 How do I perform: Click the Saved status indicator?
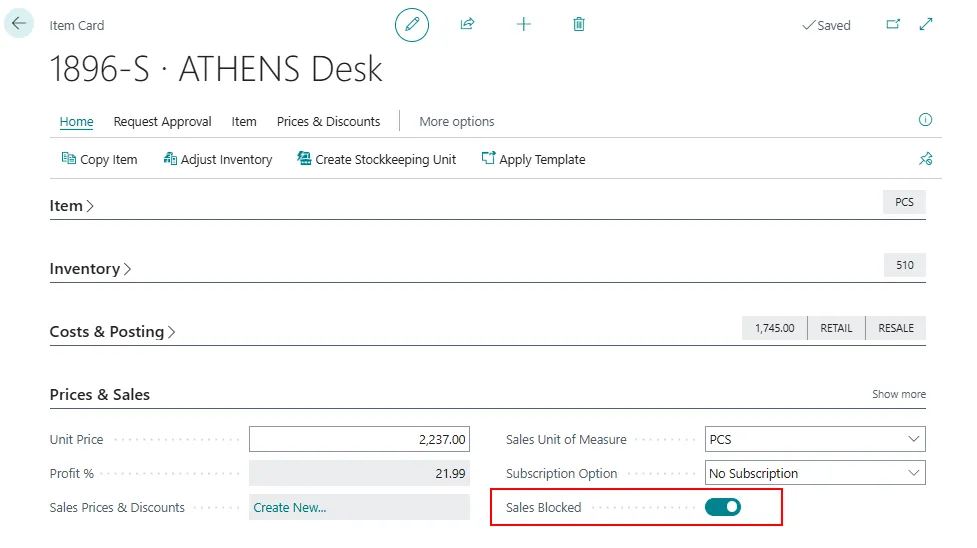pos(826,26)
